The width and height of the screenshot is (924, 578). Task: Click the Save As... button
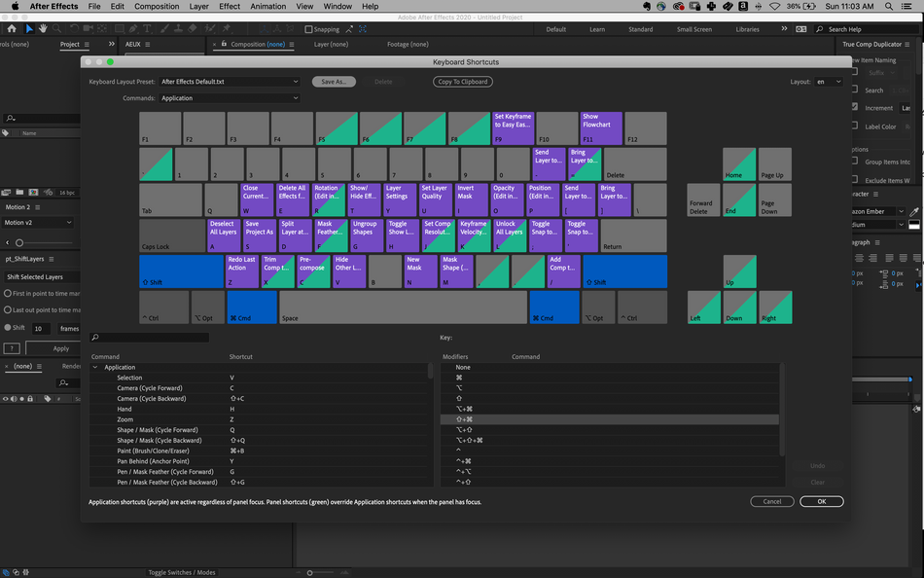click(334, 82)
